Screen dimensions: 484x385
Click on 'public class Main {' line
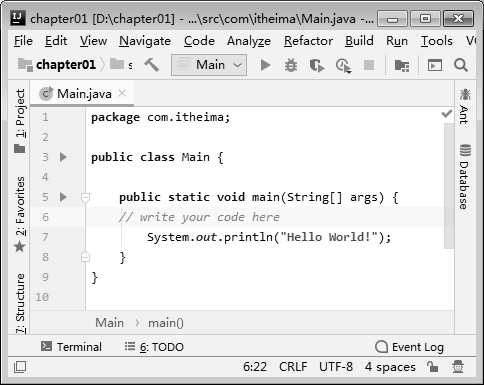point(157,157)
